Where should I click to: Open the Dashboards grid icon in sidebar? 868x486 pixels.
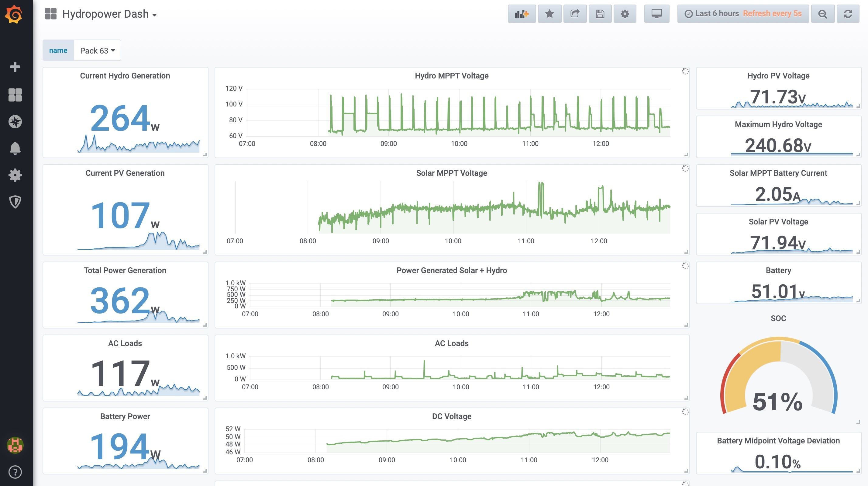pyautogui.click(x=15, y=95)
